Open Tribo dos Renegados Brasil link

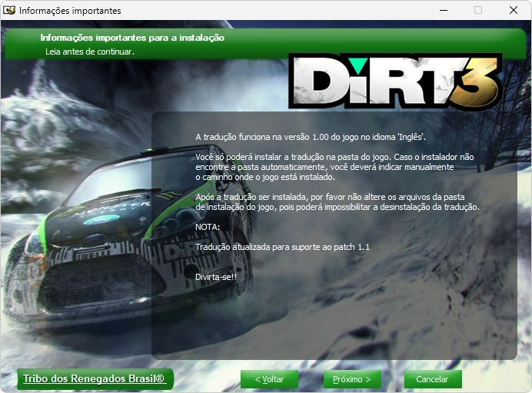tap(95, 378)
